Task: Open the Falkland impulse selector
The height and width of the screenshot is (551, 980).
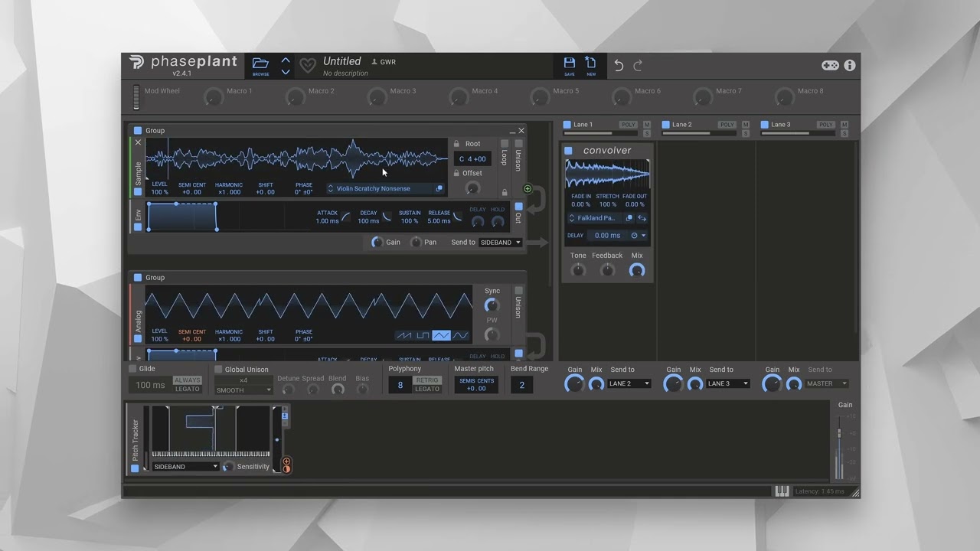Action: (596, 218)
